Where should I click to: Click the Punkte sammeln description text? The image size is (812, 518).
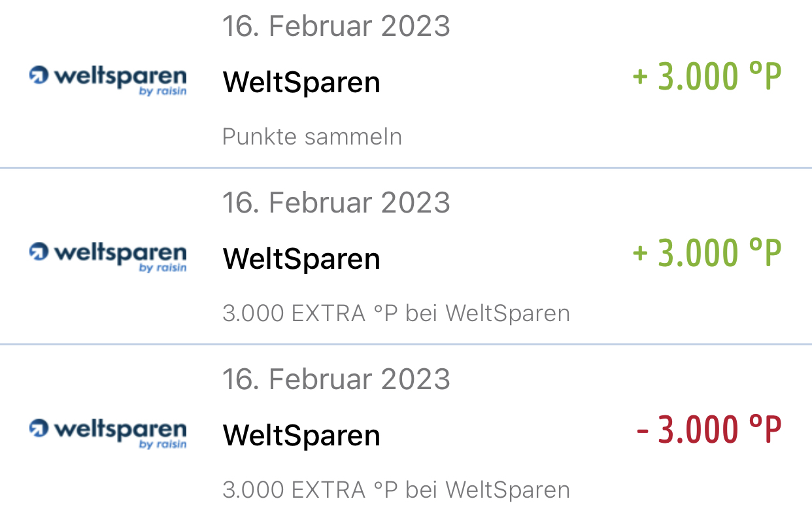(312, 137)
